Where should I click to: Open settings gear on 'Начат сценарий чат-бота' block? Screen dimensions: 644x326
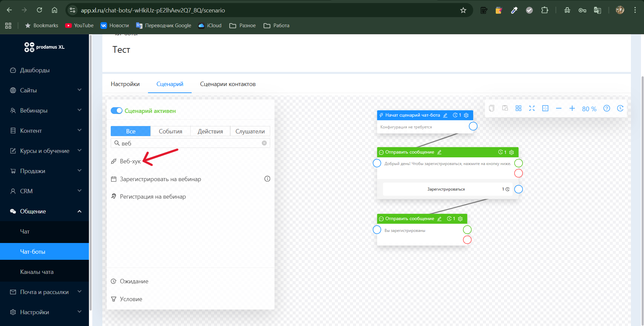(466, 115)
